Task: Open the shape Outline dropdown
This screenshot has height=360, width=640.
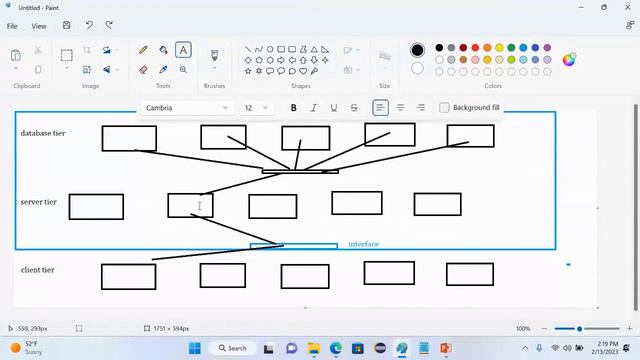Action: click(x=351, y=50)
